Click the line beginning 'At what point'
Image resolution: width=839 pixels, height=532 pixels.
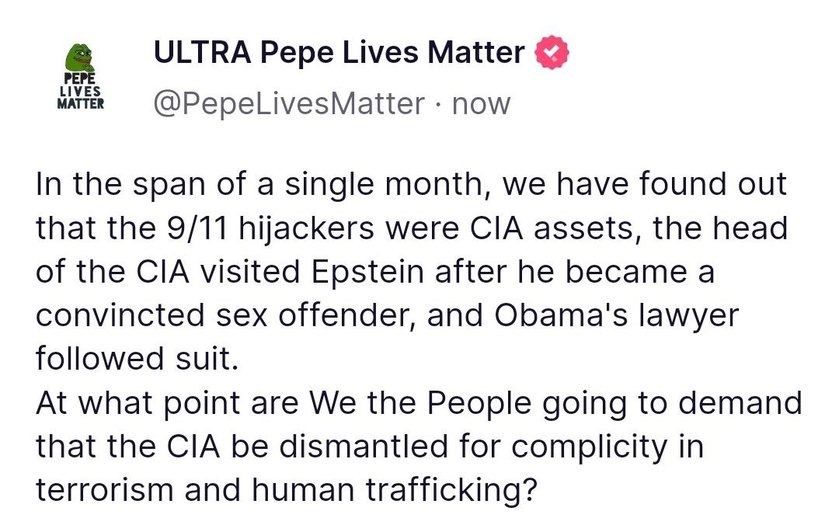[419, 403]
